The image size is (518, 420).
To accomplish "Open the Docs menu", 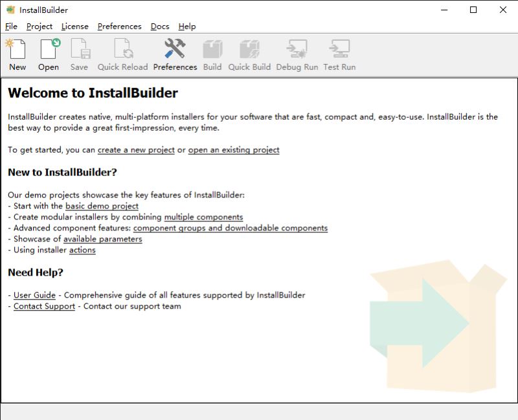I will (x=160, y=27).
